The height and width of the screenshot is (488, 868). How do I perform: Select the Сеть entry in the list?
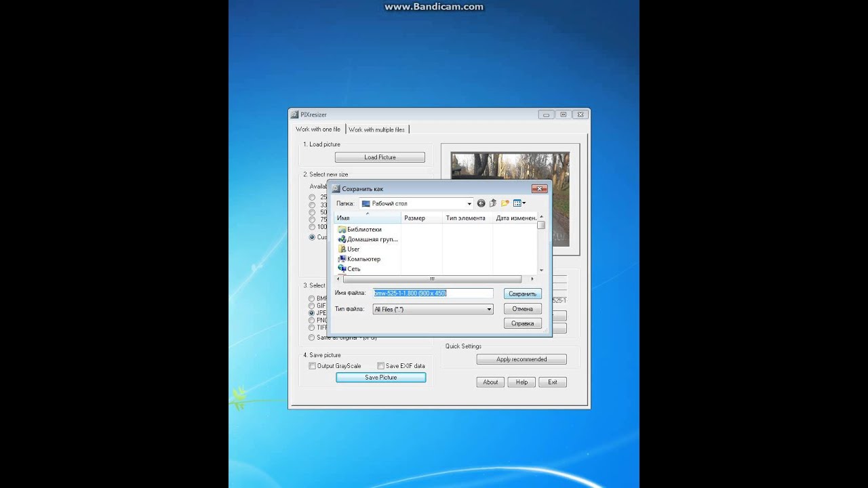point(349,269)
